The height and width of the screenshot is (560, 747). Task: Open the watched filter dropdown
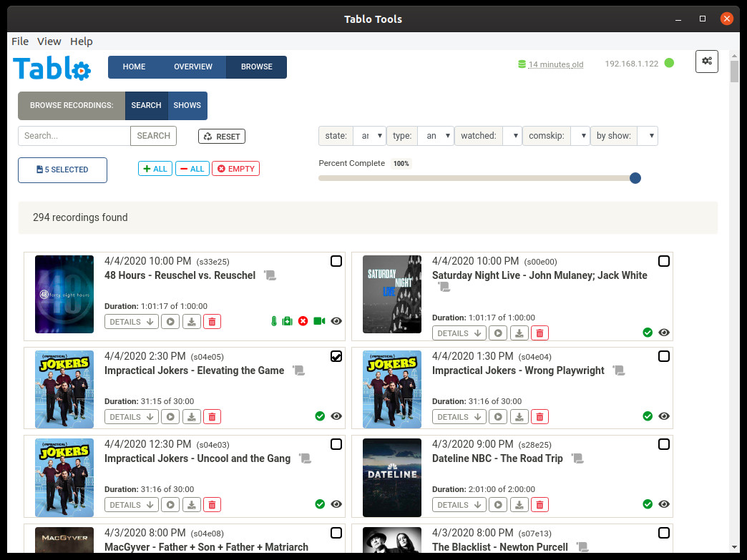(x=512, y=136)
